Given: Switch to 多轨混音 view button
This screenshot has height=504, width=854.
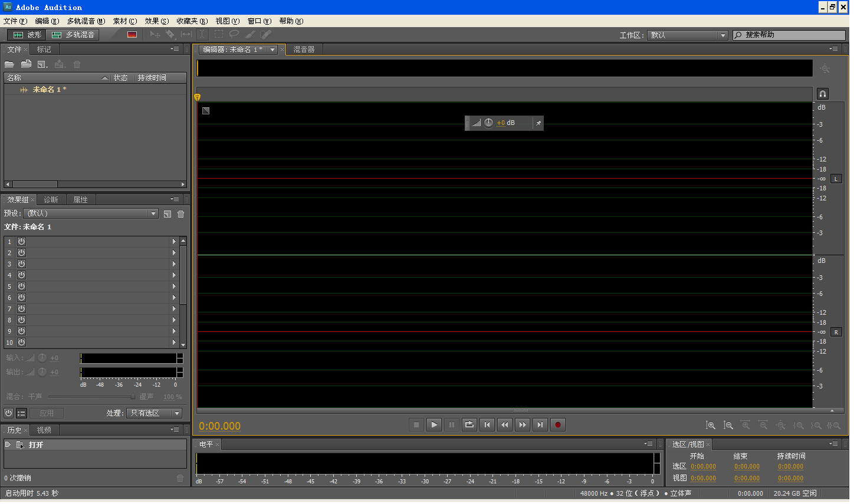Looking at the screenshot, I should (x=73, y=35).
